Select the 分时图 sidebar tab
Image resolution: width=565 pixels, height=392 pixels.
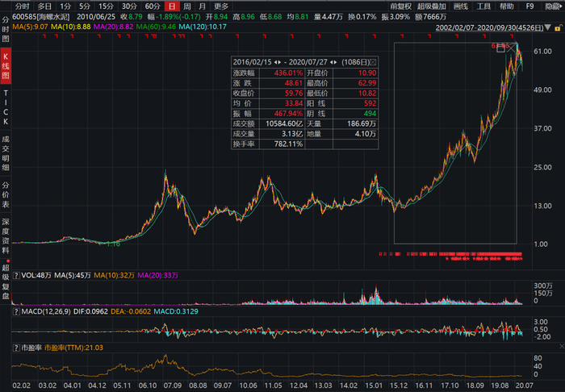click(x=6, y=29)
